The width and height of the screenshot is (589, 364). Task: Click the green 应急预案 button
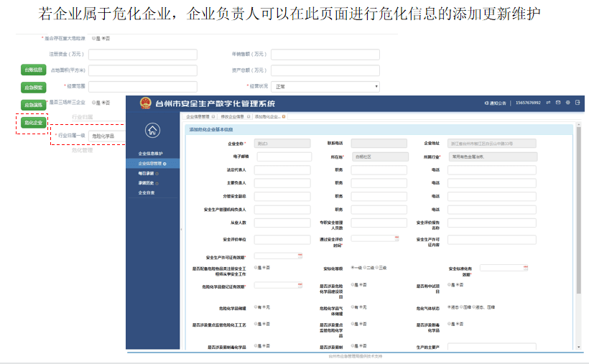[x=34, y=88]
